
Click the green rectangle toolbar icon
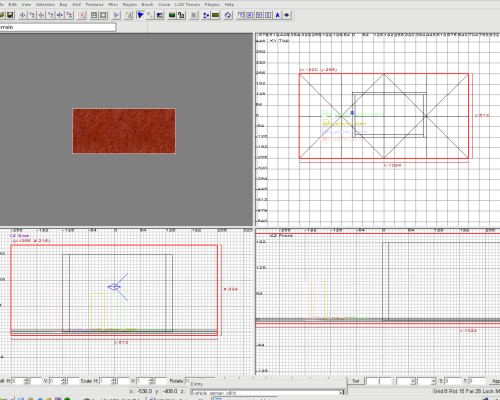pos(172,15)
